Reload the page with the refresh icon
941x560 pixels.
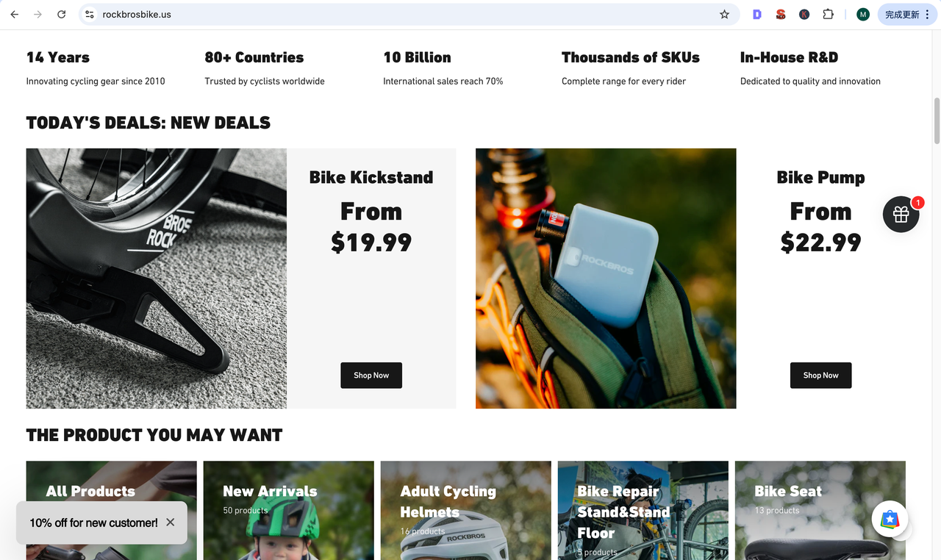(62, 15)
